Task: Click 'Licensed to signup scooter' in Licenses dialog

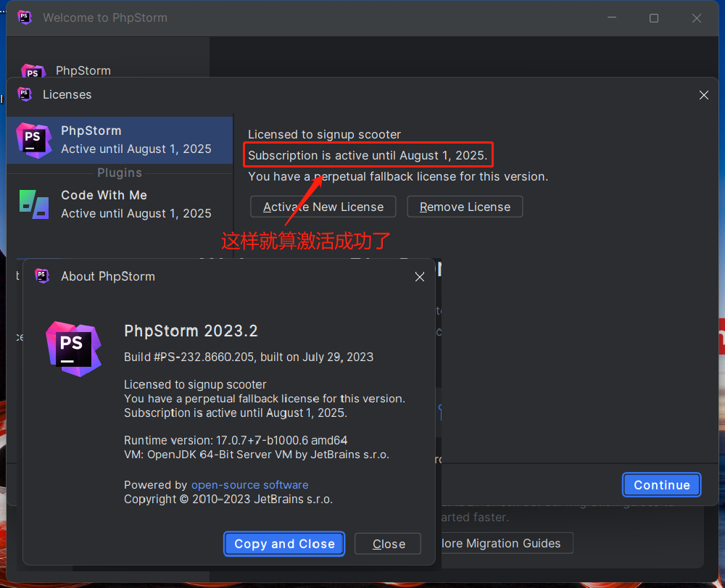Action: point(324,135)
